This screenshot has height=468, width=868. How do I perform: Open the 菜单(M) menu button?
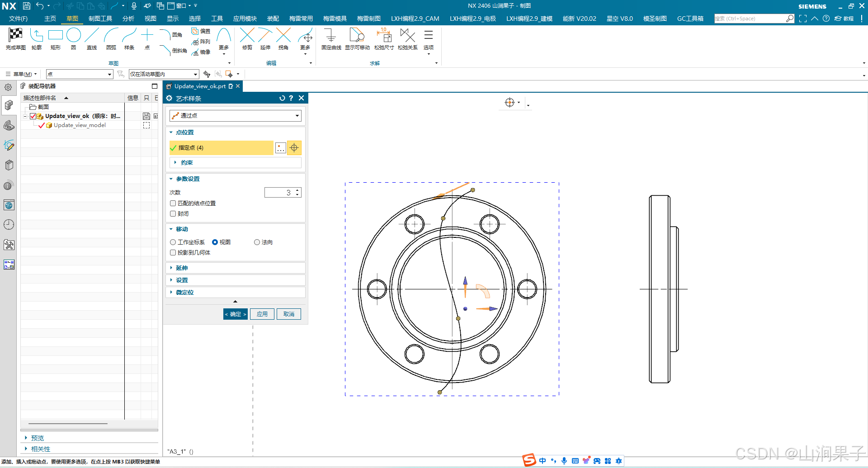(21, 74)
